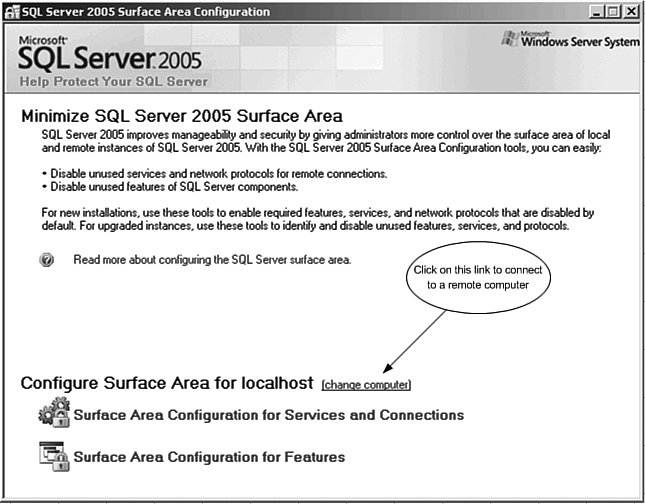Minimize the Surface Area Configuration window
The image size is (645, 504).
pyautogui.click(x=596, y=12)
